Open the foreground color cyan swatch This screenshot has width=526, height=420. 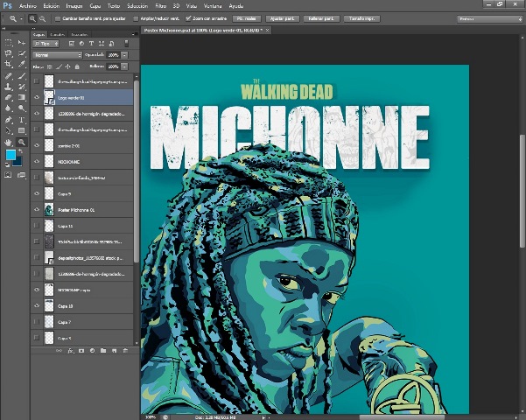coord(11,155)
